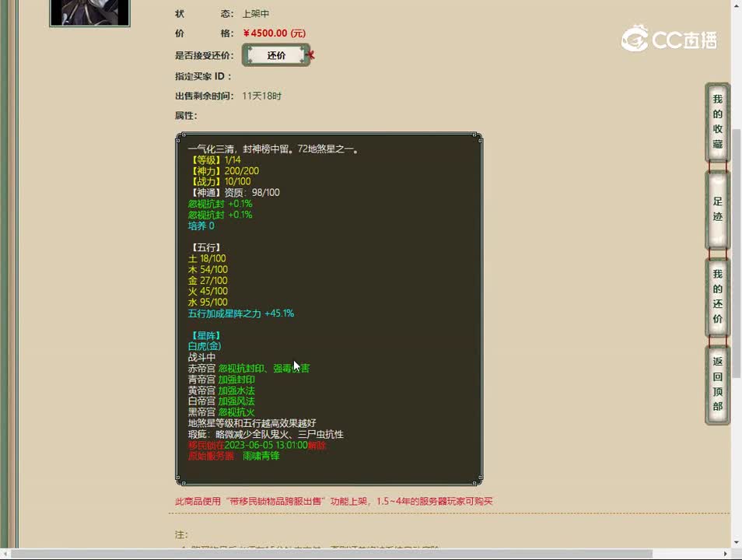742x560 pixels.
Task: Click the 指定买家 ID label
Action: pyautogui.click(x=204, y=76)
